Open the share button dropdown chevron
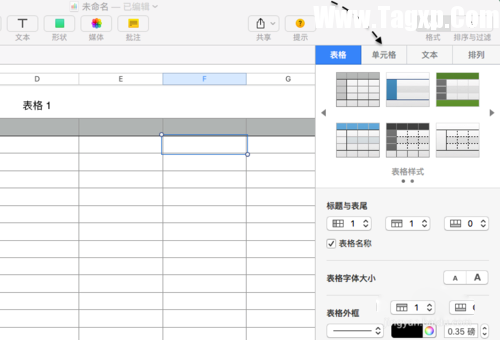Screen dimensions: 503x361 273,23
